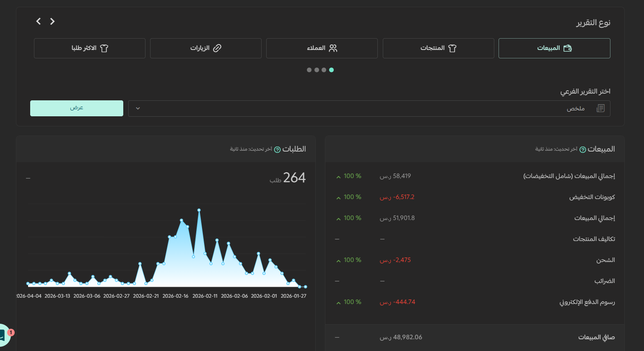Image resolution: width=644 pixels, height=351 pixels.
Task: Go to previous report types with left chevron
Action: click(x=39, y=21)
